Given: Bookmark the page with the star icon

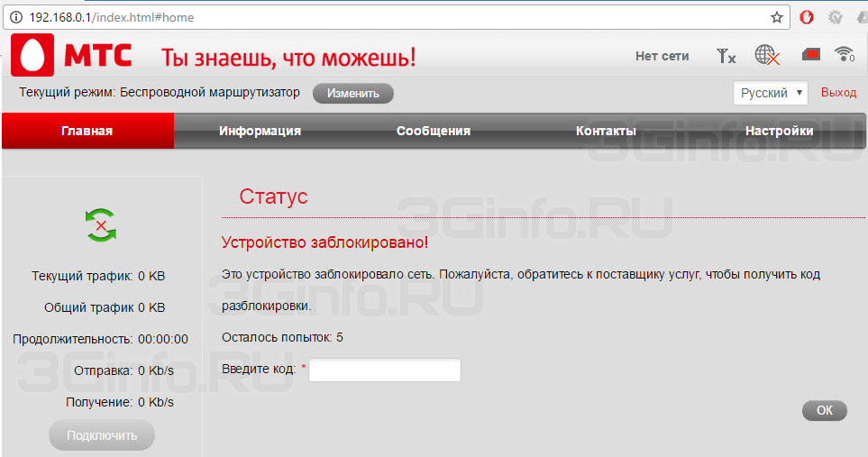Looking at the screenshot, I should click(x=776, y=17).
